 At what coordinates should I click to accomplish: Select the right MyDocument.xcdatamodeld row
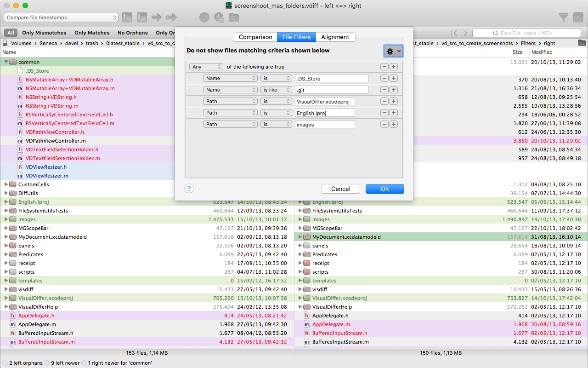441,237
